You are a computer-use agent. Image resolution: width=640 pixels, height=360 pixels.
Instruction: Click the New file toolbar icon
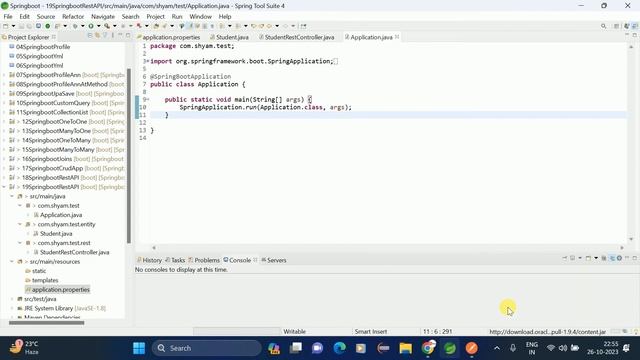coord(6,26)
